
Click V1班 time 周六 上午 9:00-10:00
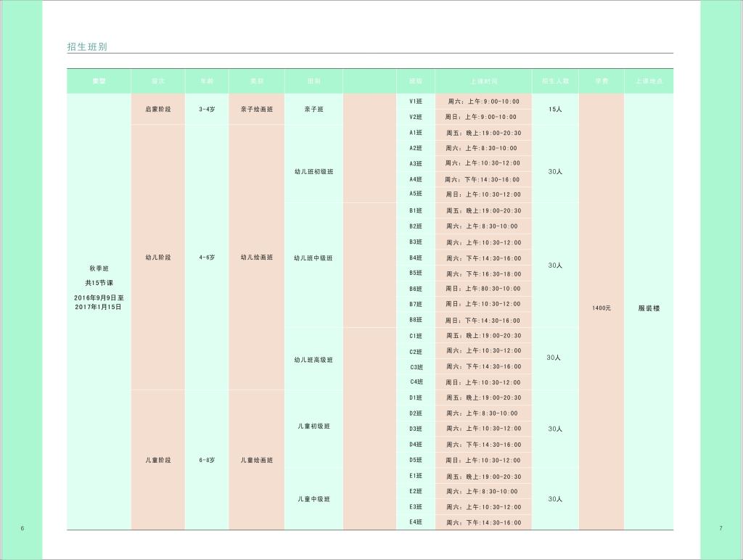483,102
